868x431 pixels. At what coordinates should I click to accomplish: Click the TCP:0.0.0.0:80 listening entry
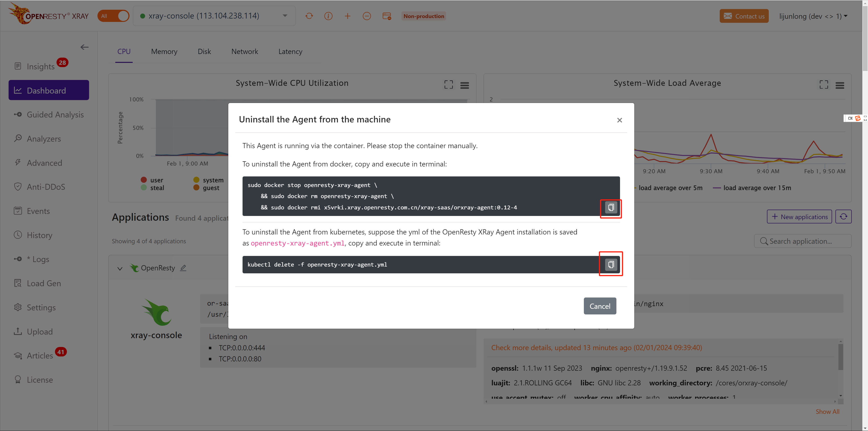tap(240, 359)
